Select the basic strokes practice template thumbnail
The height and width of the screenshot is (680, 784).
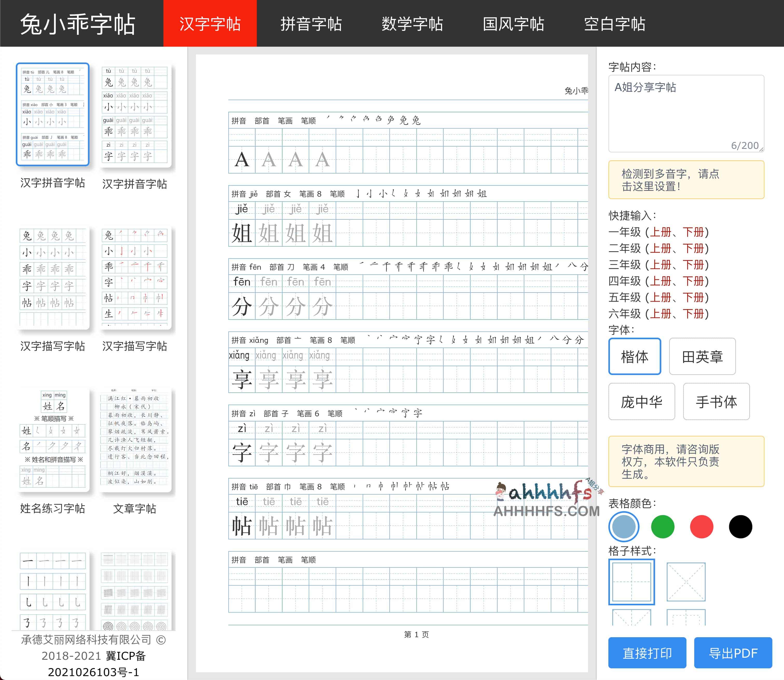[x=53, y=591]
